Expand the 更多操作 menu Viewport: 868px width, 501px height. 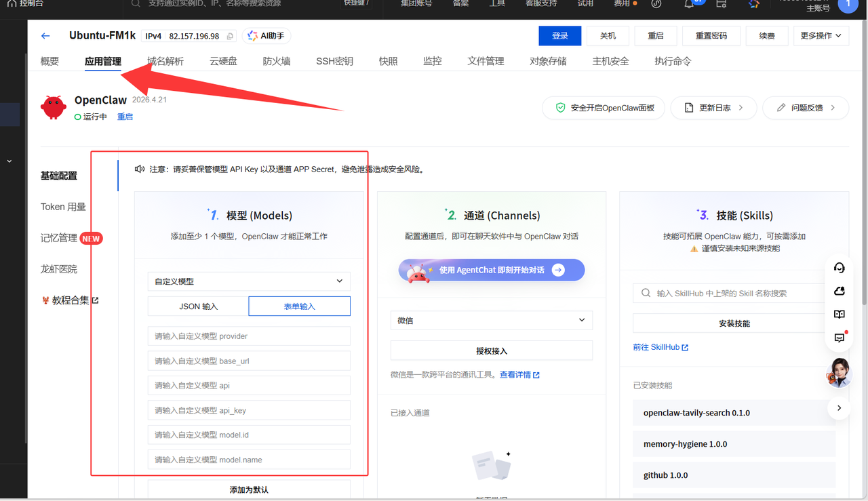(821, 36)
